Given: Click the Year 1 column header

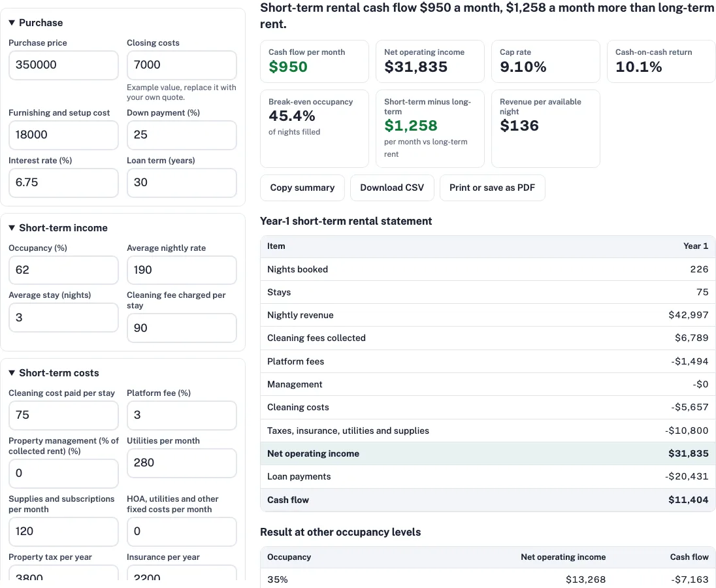Looking at the screenshot, I should point(696,246).
